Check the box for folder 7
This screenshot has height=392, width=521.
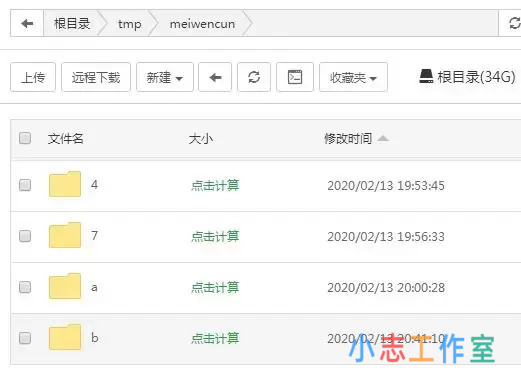tap(25, 236)
